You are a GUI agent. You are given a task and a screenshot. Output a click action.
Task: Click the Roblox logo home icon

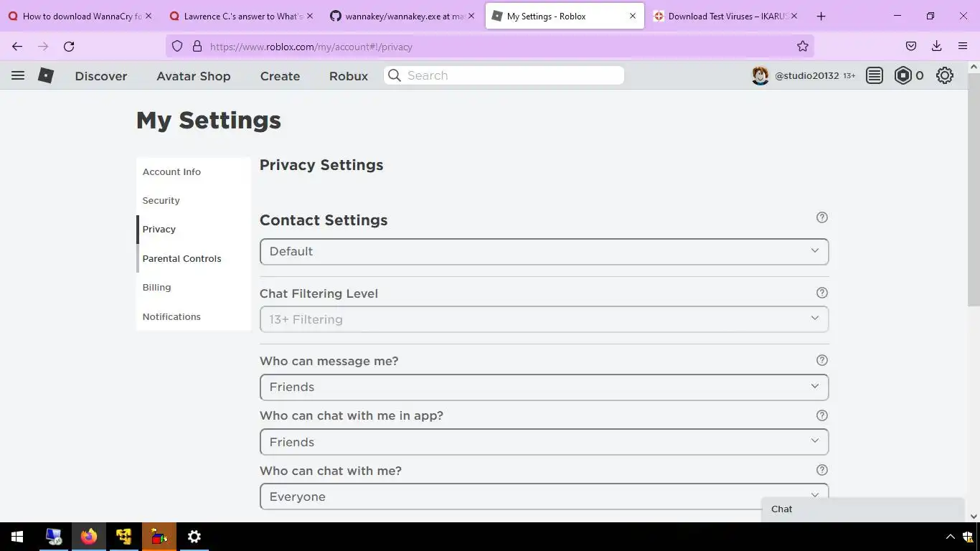46,75
